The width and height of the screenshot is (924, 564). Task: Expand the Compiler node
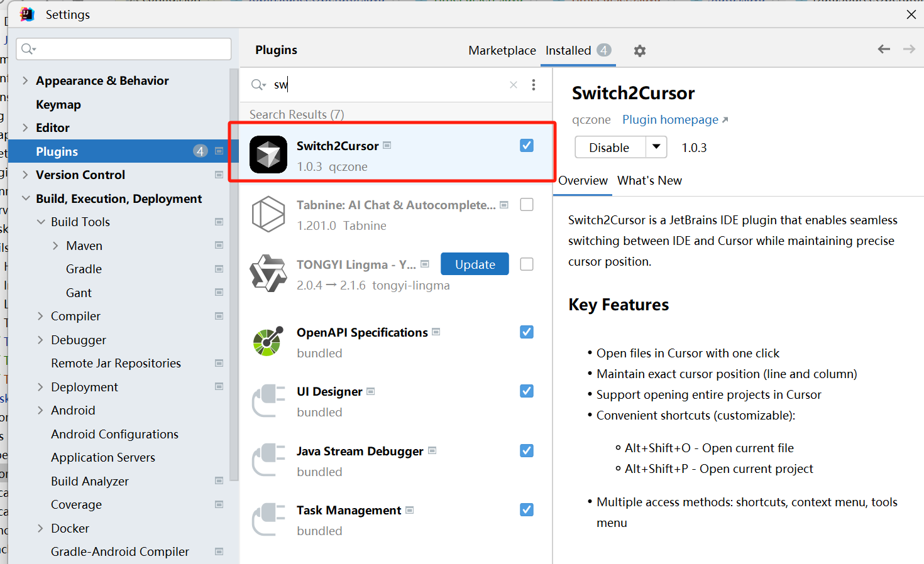tap(40, 316)
